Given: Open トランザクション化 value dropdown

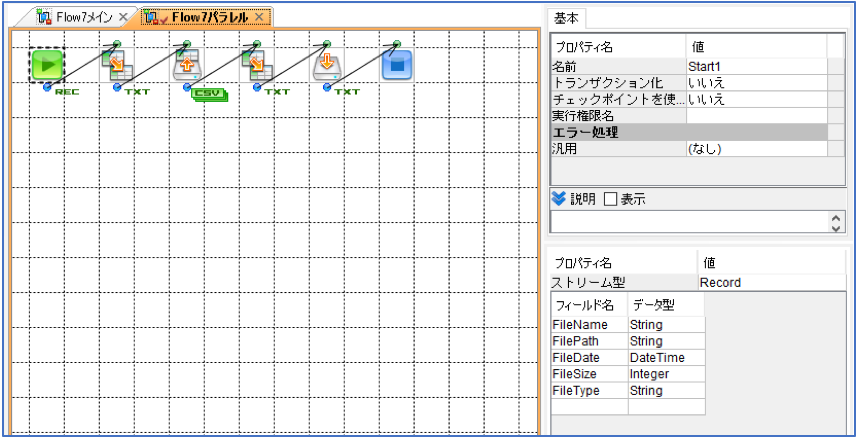Looking at the screenshot, I should pyautogui.click(x=757, y=83).
